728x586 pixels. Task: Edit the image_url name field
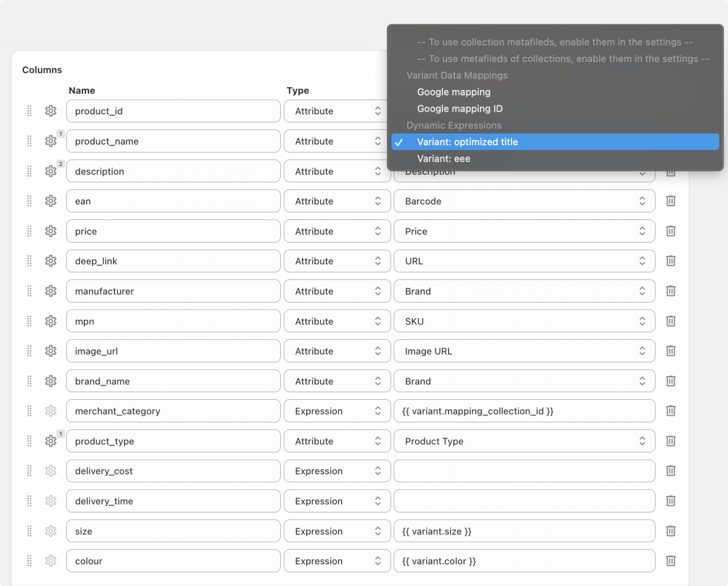tap(173, 351)
